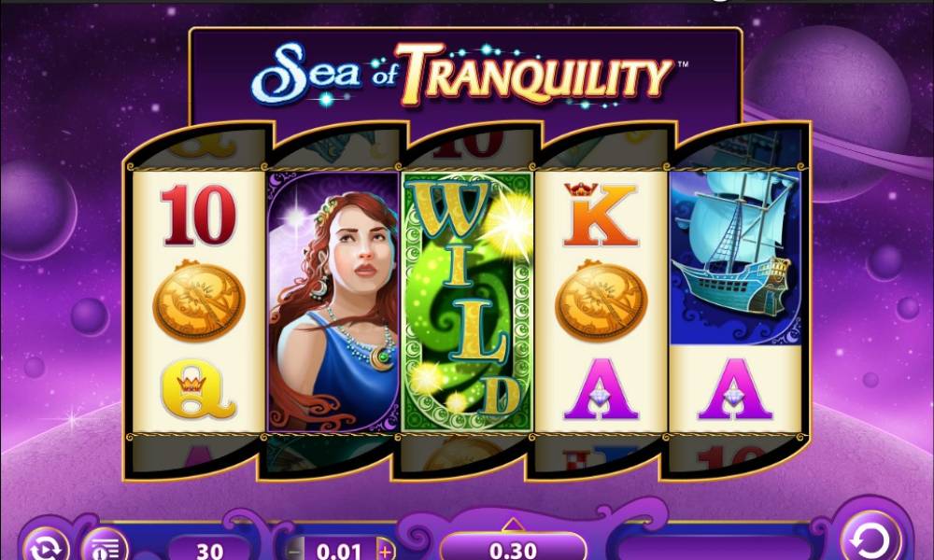Click the autoplay circular arrows icon

[46, 548]
